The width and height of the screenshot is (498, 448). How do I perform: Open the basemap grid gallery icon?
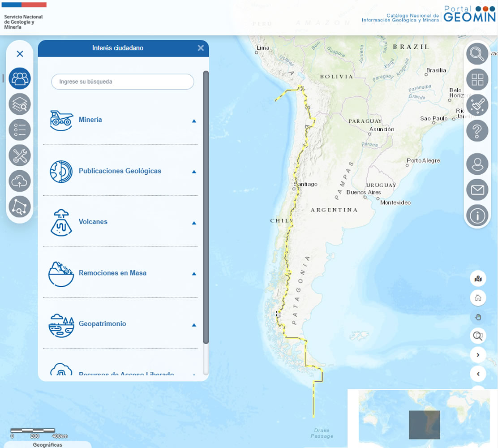click(477, 80)
